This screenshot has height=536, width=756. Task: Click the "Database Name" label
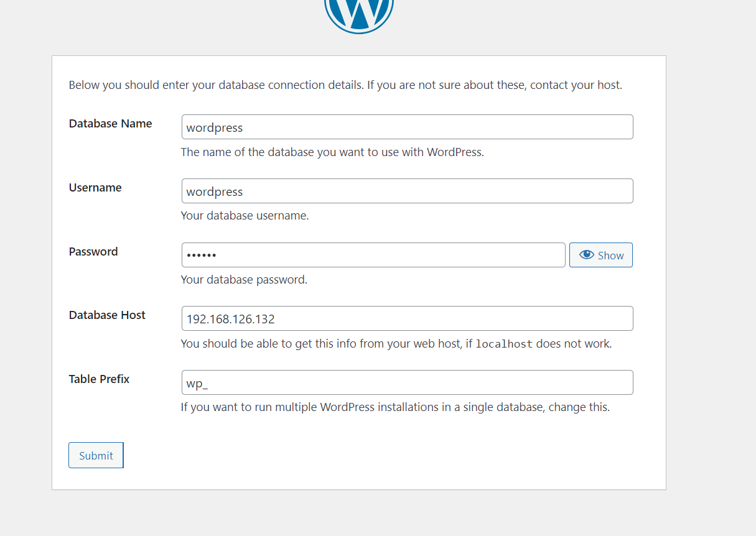110,124
